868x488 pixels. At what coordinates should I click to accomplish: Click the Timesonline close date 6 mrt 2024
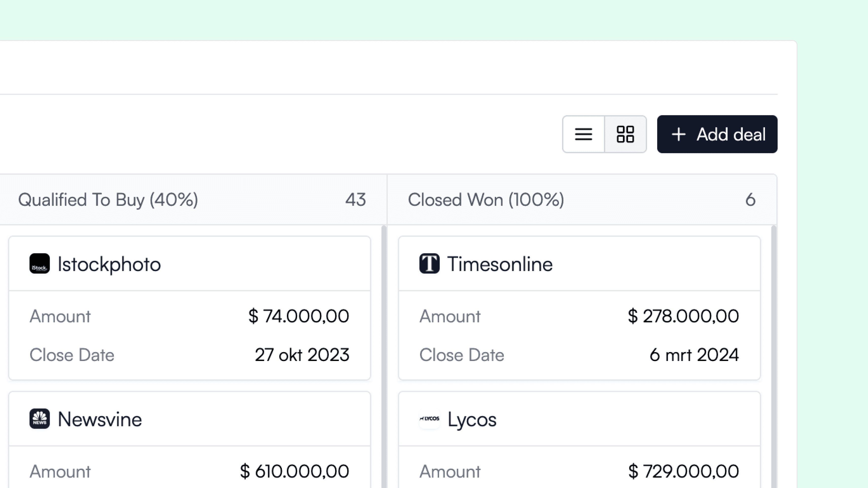[x=694, y=355]
